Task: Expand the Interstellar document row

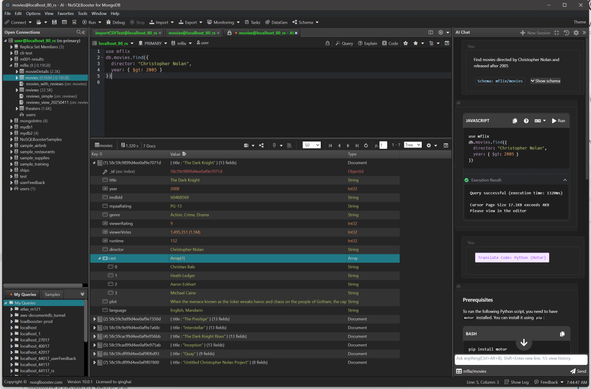Action: pyautogui.click(x=94, y=328)
